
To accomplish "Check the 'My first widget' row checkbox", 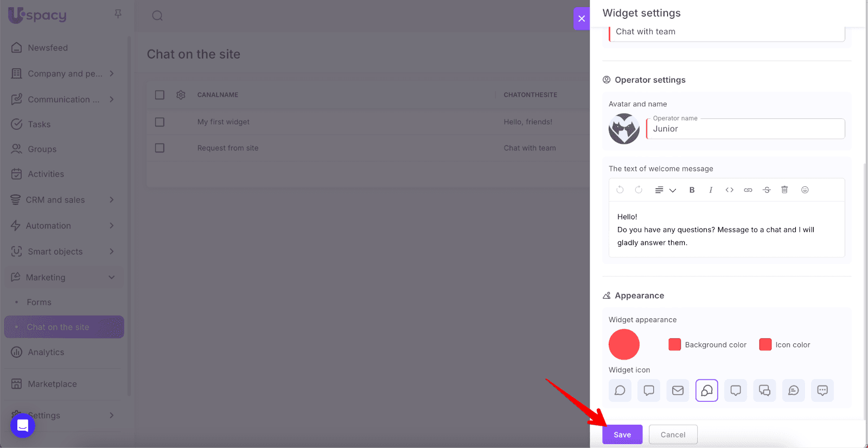I will 159,122.
